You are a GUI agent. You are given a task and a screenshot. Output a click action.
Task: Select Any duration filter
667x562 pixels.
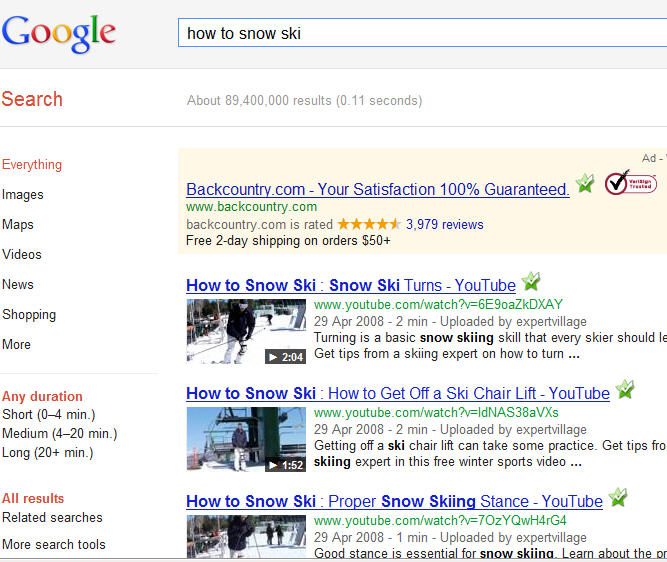(x=42, y=396)
